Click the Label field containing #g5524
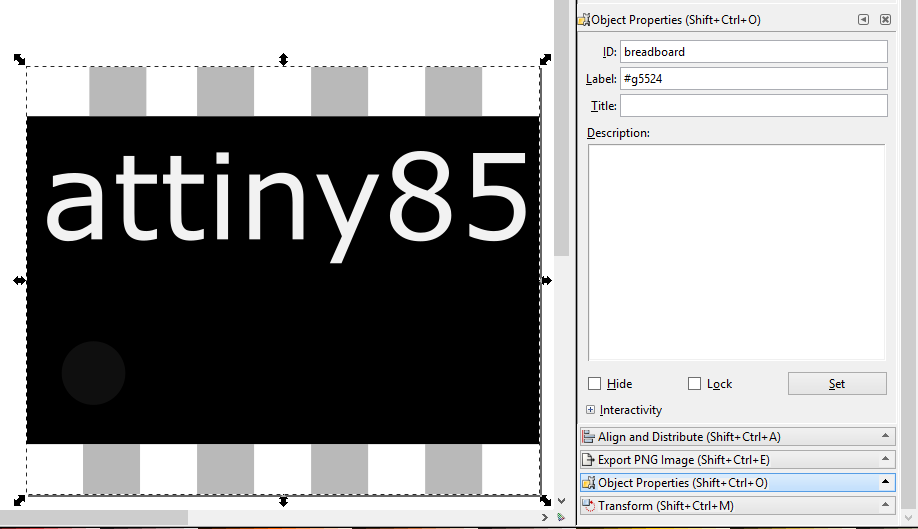The image size is (918, 529). (754, 78)
